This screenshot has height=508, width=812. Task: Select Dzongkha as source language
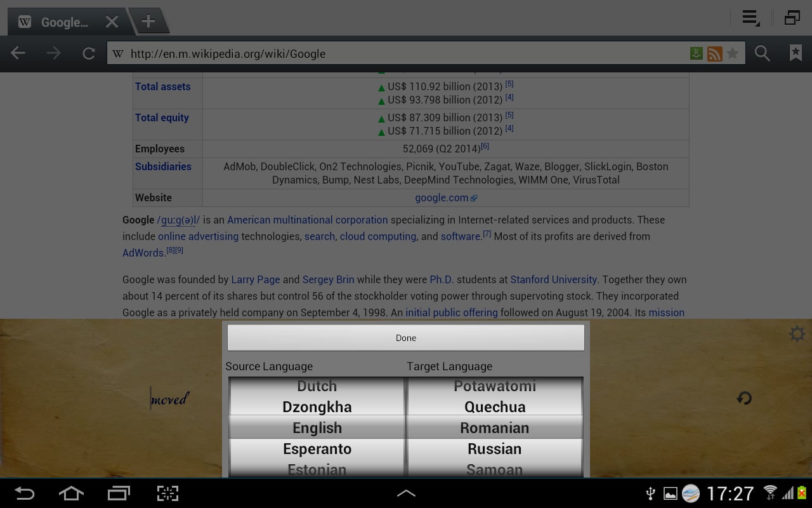pos(317,407)
